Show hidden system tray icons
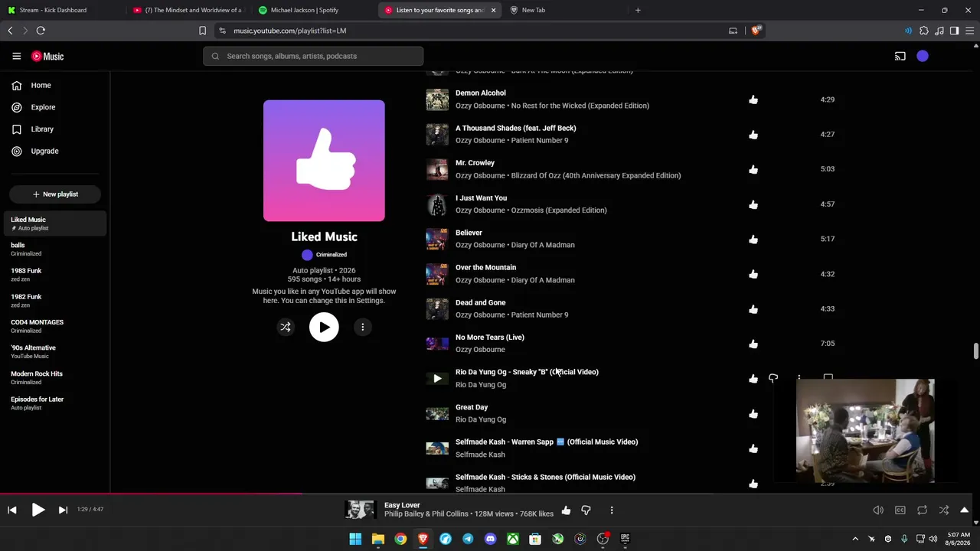Image resolution: width=980 pixels, height=551 pixels. coord(855,539)
